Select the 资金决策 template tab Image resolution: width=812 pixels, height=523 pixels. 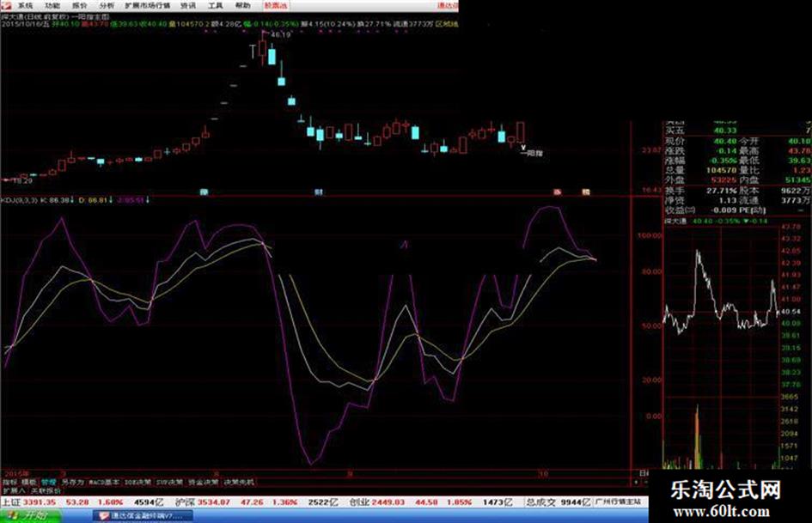[203, 482]
